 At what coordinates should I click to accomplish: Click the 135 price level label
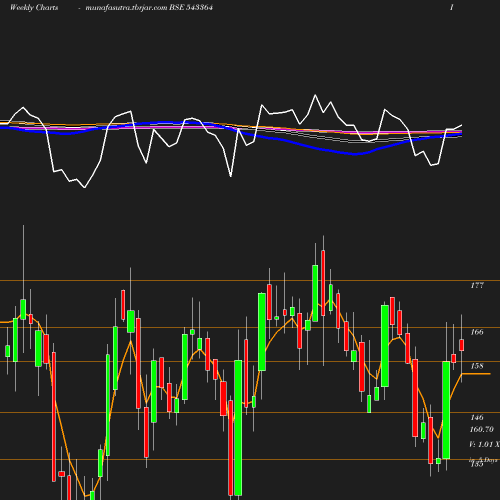coord(477,464)
